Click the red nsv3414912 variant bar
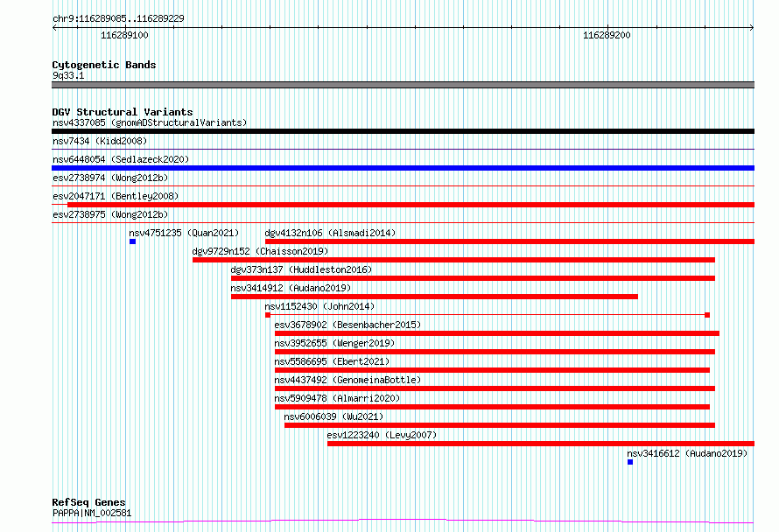The height and width of the screenshot is (532, 779). (434, 297)
